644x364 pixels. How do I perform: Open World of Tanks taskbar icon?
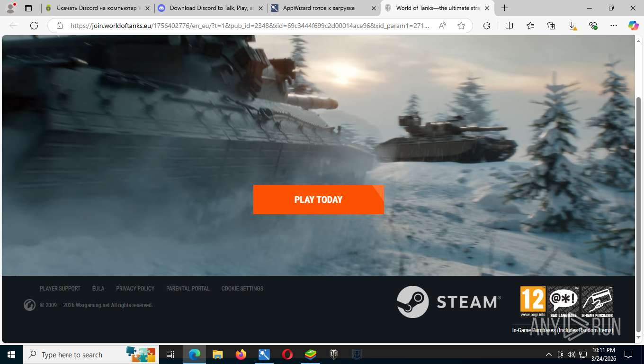click(333, 355)
